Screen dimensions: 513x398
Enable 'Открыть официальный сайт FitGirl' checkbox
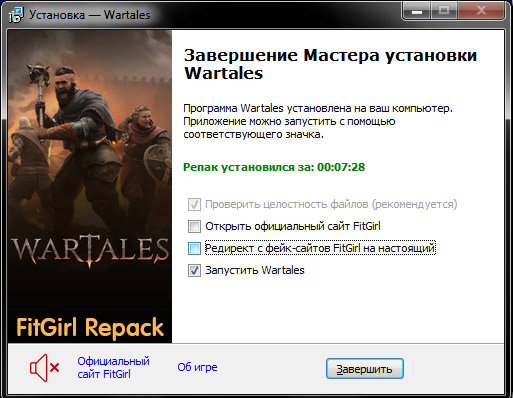tap(194, 226)
